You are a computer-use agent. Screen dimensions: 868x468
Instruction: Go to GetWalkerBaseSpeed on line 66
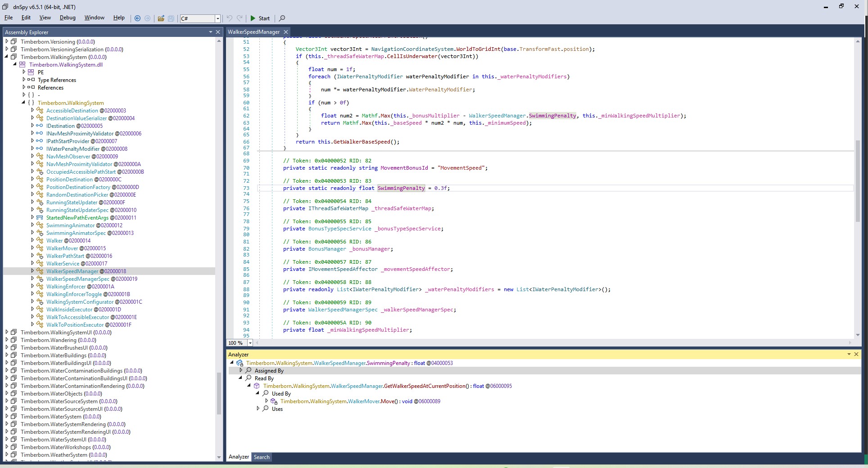[x=362, y=142]
